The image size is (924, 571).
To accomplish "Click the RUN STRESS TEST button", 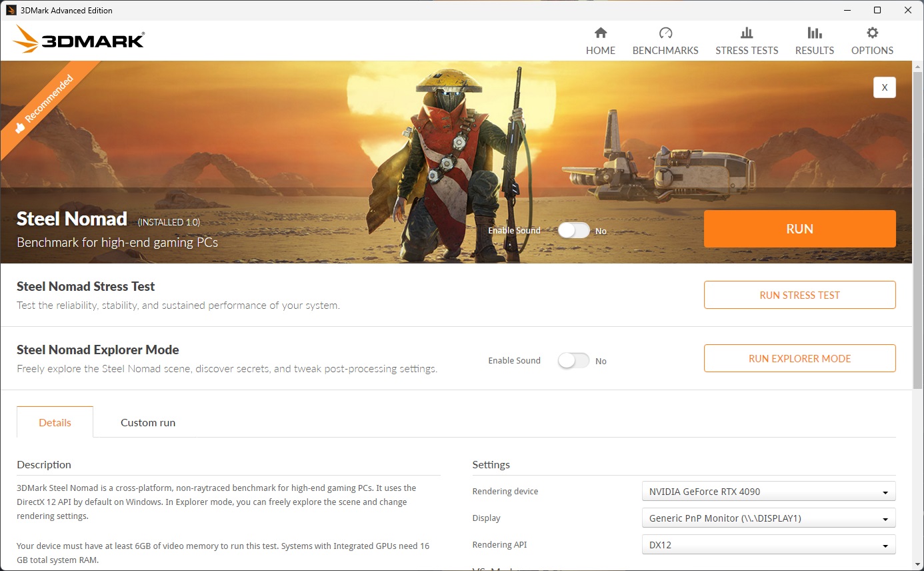I will [x=799, y=295].
